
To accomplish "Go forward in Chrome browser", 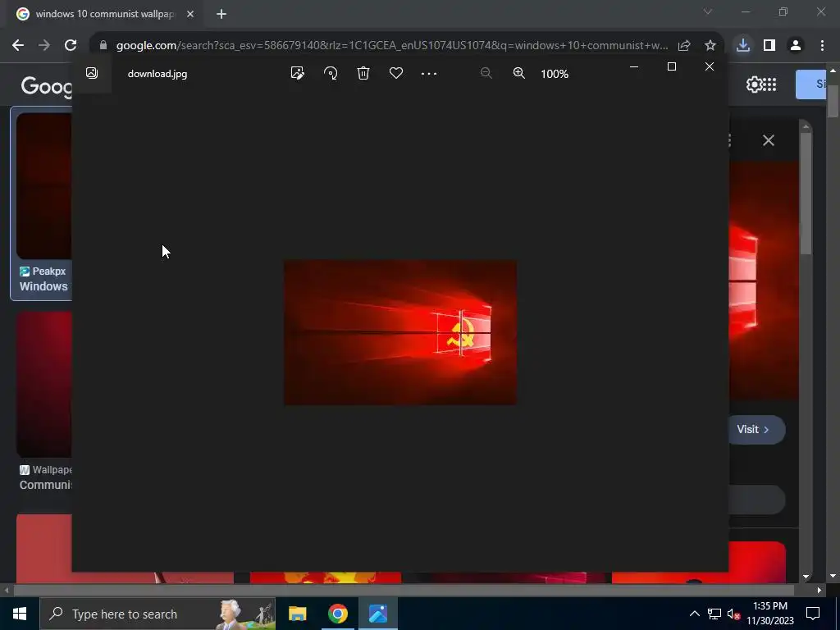I will point(44,46).
